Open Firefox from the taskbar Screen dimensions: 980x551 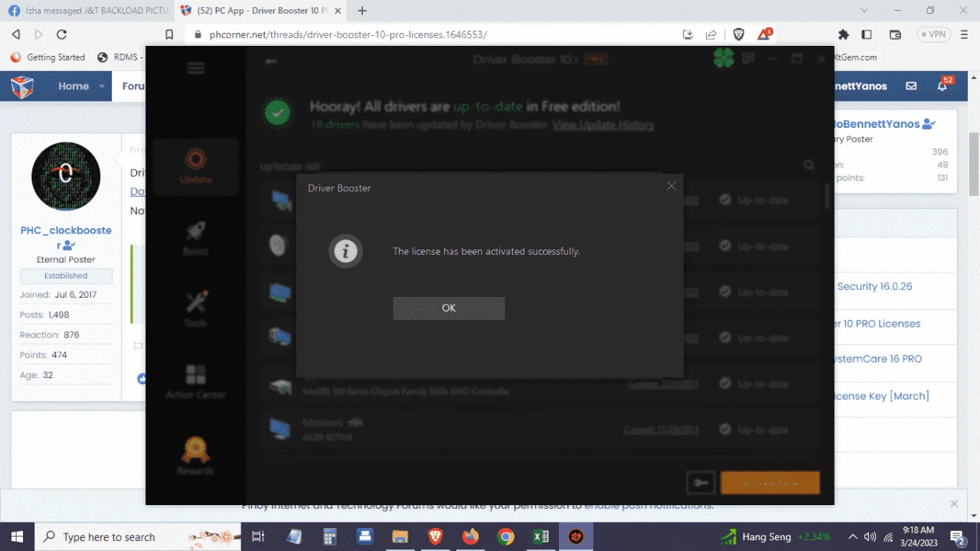(x=470, y=536)
